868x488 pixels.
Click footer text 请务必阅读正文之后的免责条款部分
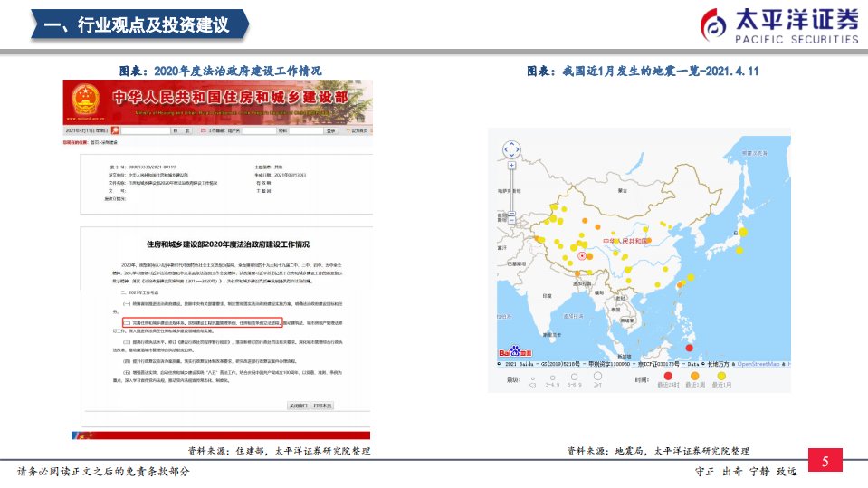103,472
